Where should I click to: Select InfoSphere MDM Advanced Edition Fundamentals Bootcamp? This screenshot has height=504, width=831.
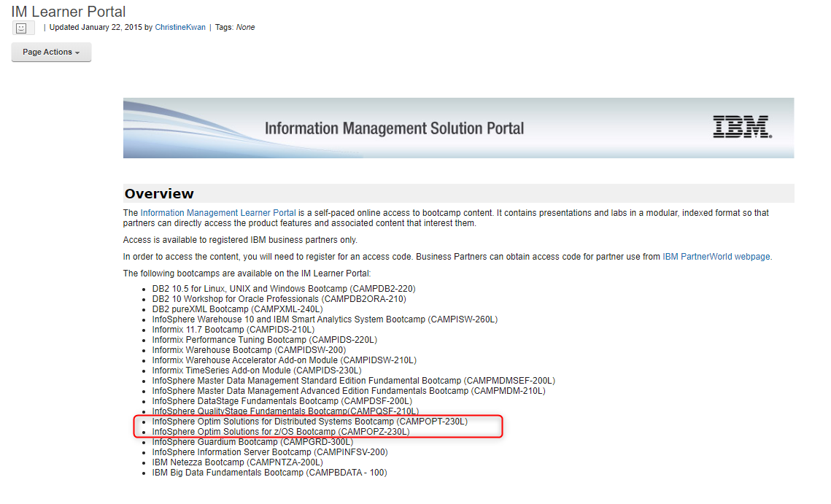pos(349,391)
